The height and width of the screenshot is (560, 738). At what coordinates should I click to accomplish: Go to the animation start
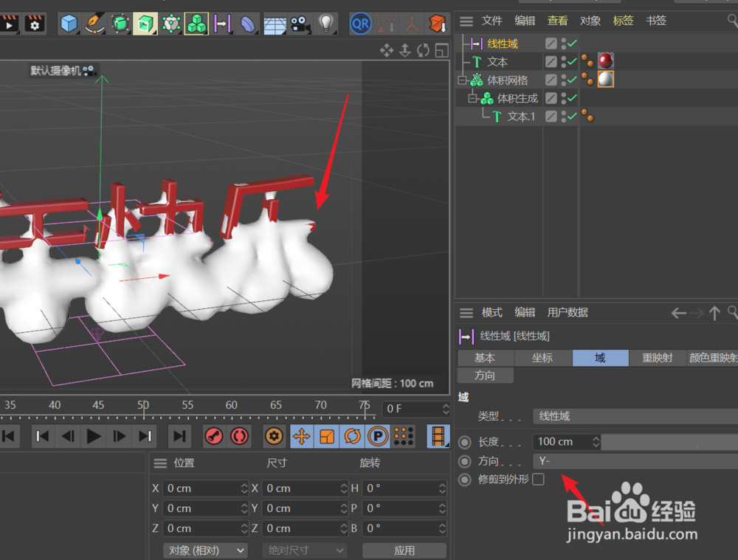click(x=8, y=436)
